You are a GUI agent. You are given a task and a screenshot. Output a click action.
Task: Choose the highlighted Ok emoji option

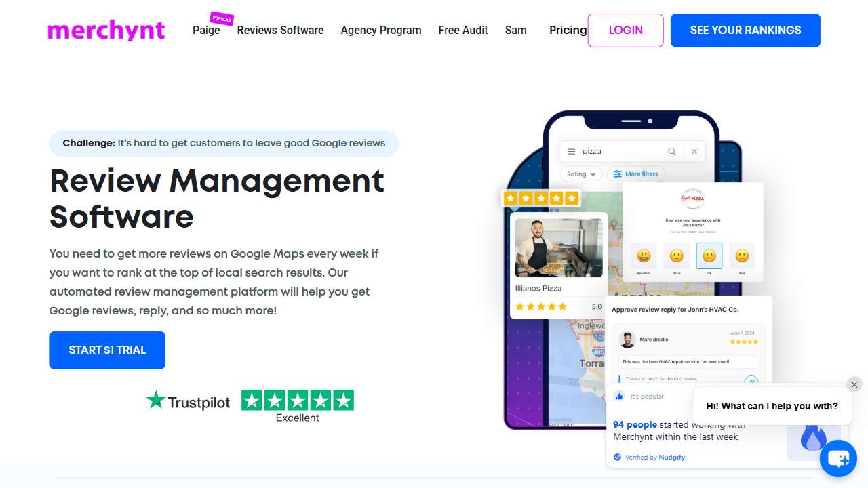[709, 256]
